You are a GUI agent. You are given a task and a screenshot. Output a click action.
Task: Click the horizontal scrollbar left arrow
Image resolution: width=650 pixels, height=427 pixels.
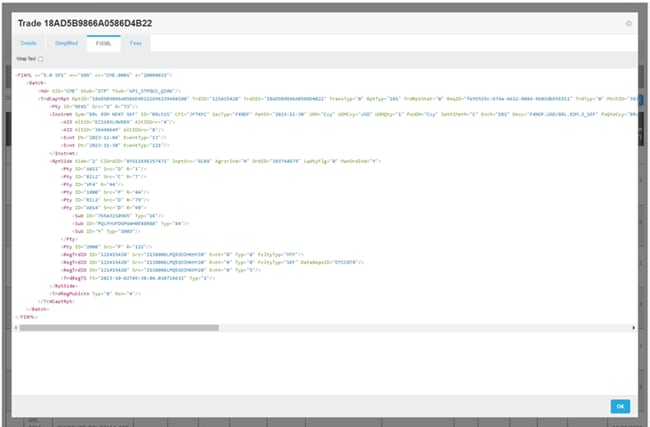pyautogui.click(x=16, y=326)
